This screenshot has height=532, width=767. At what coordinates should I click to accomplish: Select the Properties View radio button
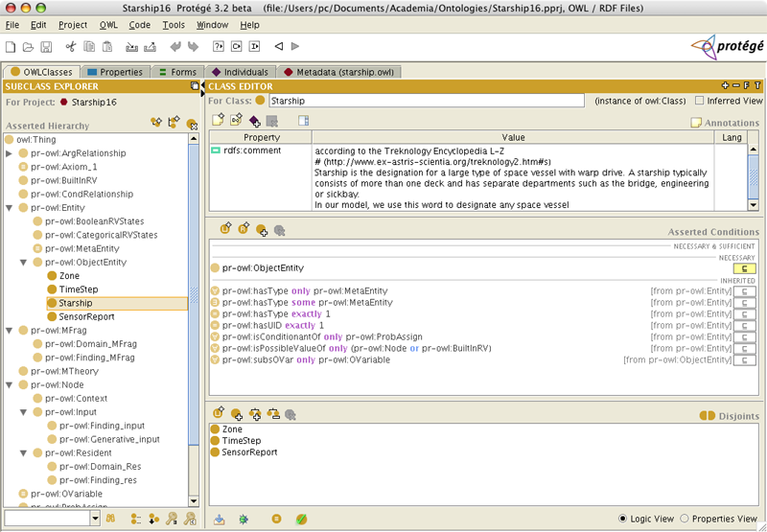click(x=684, y=519)
